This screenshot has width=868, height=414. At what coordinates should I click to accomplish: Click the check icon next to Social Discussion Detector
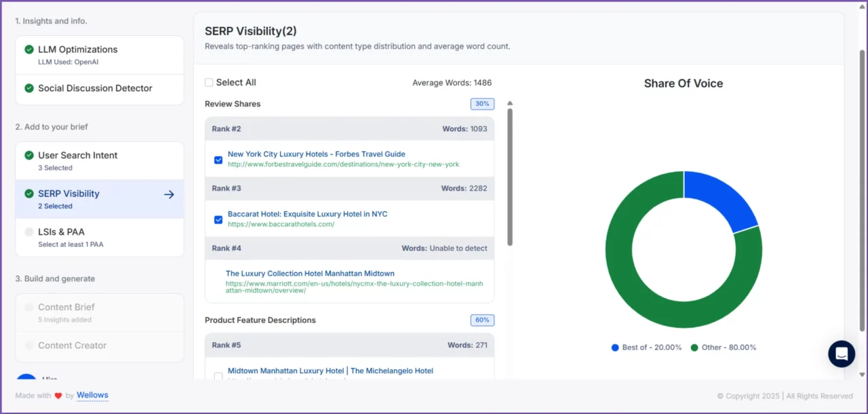29,88
